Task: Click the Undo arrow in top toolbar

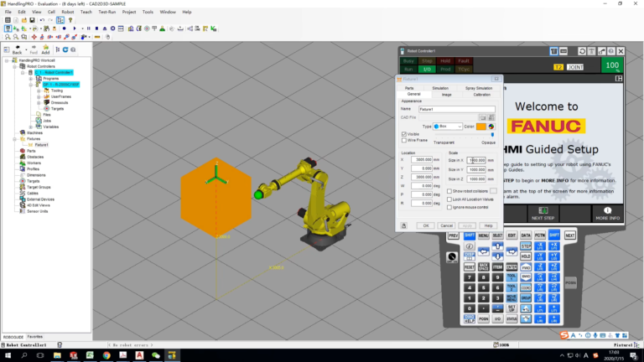Action: tap(42, 20)
